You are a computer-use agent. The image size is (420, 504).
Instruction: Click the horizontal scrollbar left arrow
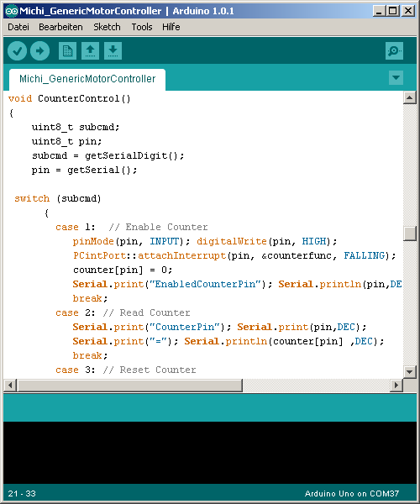pos(10,385)
